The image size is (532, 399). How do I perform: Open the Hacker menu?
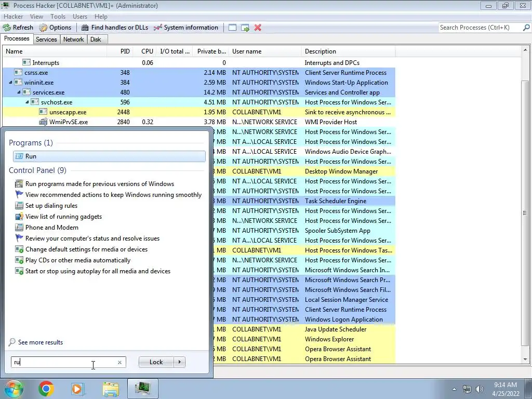tap(13, 16)
